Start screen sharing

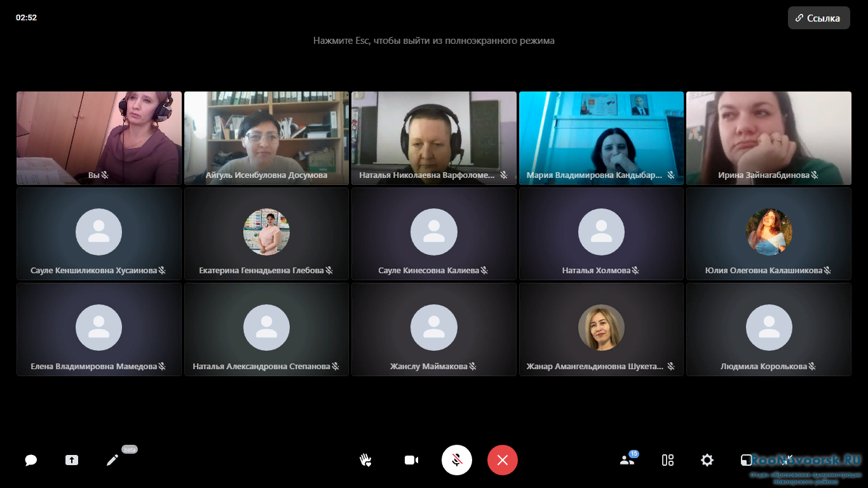tap(72, 460)
